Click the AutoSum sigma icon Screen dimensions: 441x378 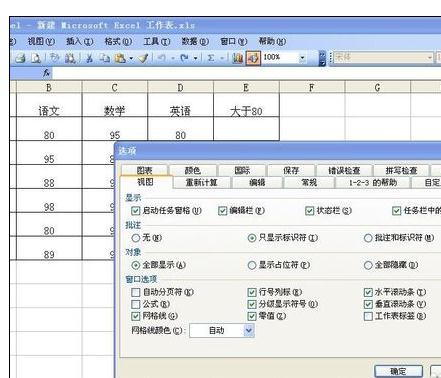pos(211,58)
